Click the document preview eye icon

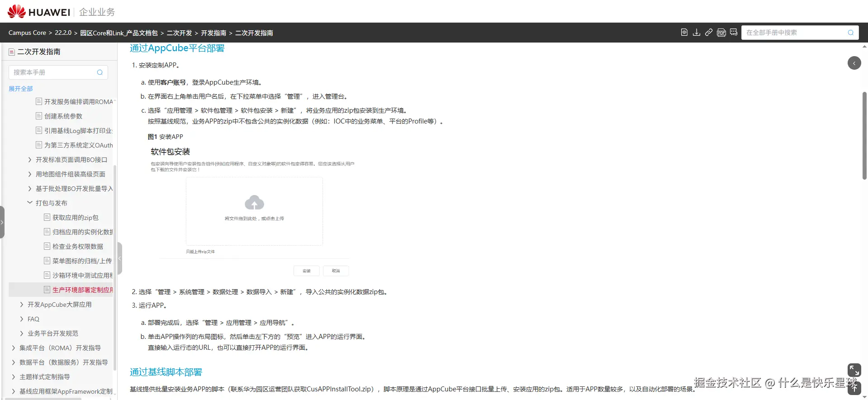(x=684, y=32)
